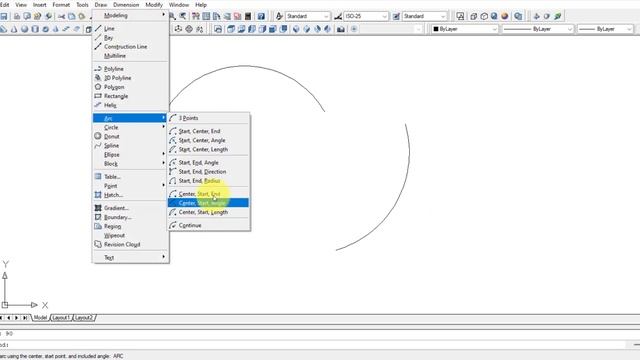Open the Window menu
The height and width of the screenshot is (360, 640).
179,5
